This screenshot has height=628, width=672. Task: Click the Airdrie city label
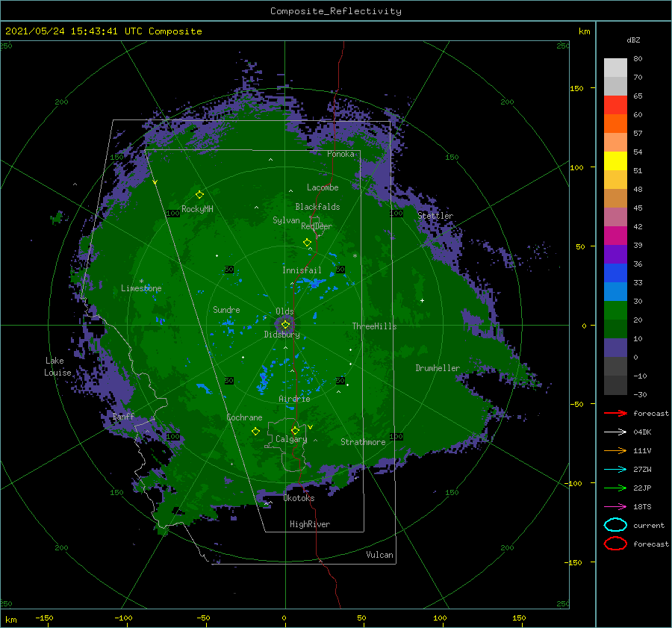coord(294,399)
